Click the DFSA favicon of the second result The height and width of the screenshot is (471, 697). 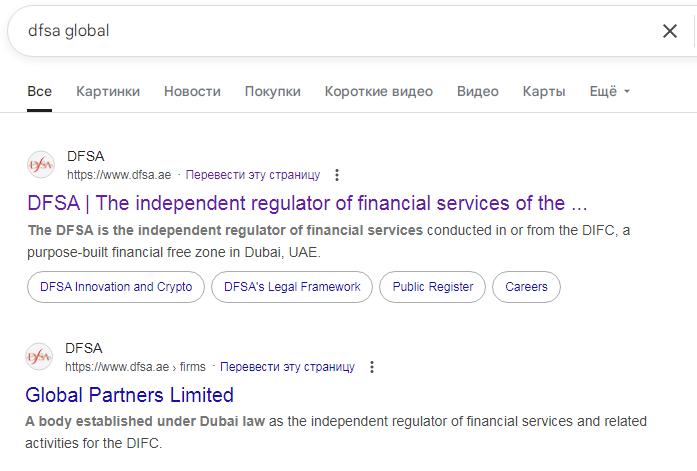pyautogui.click(x=40, y=357)
